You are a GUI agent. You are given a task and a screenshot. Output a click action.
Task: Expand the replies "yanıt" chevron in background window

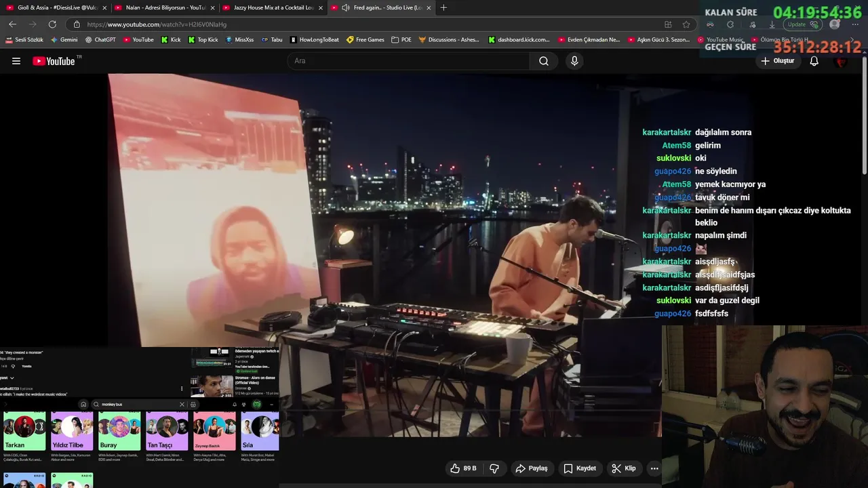[x=12, y=378]
